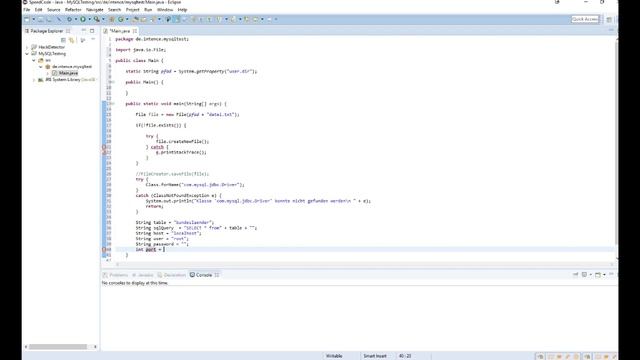Screen dimensions: 640x360
Task: Click the Package Explorer horizontal scrollbar
Action: 58,347
